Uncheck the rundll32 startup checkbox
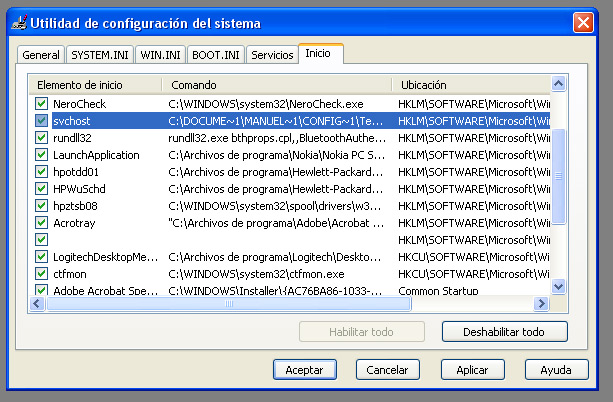 (41, 138)
